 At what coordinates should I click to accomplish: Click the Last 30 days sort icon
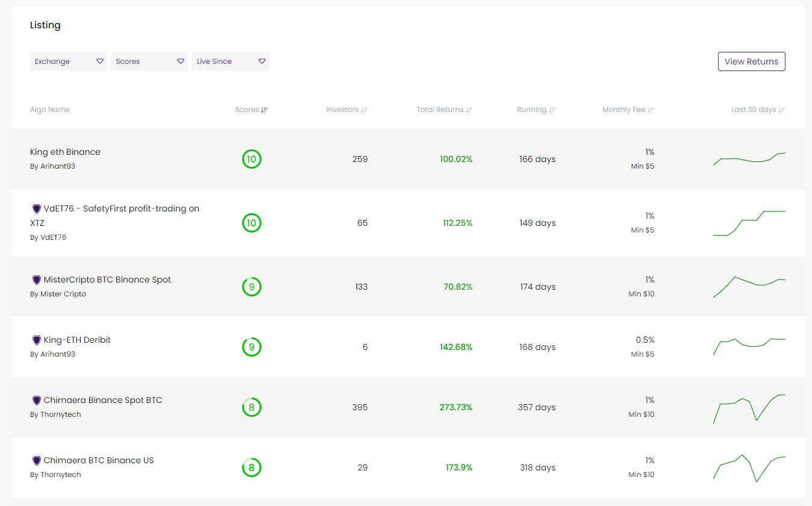(x=782, y=110)
